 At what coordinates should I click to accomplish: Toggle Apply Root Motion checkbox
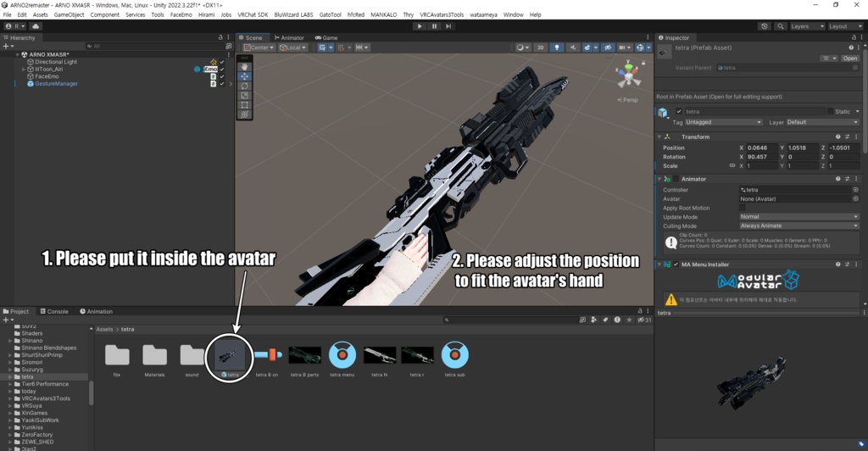743,208
